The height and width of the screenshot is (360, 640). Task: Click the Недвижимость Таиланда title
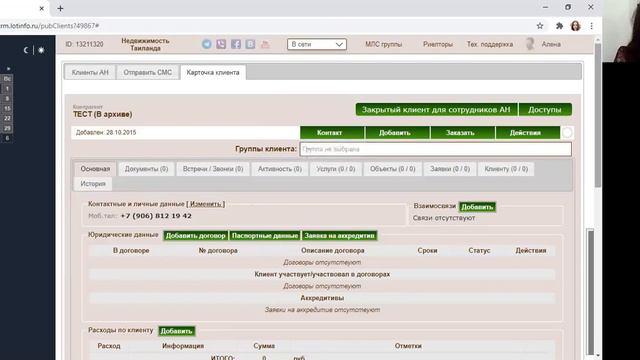click(145, 44)
